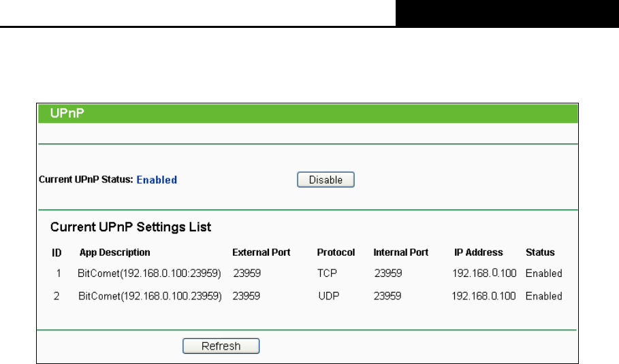Click the External Port column header
This screenshot has width=619, height=364.
261,252
